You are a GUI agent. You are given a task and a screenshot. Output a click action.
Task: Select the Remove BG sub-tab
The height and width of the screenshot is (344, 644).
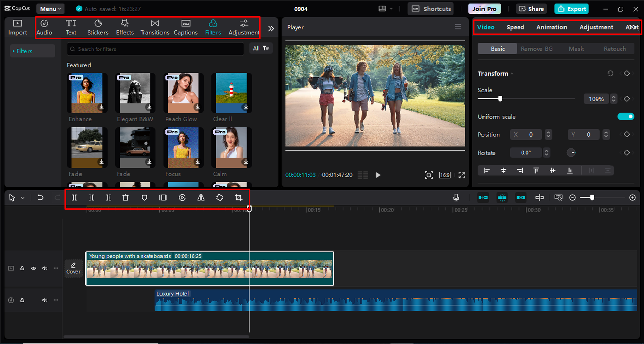[x=537, y=49]
